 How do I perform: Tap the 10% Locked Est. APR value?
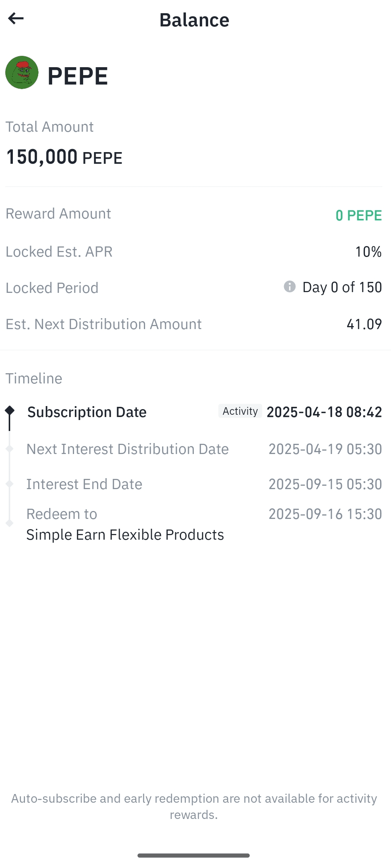click(368, 252)
